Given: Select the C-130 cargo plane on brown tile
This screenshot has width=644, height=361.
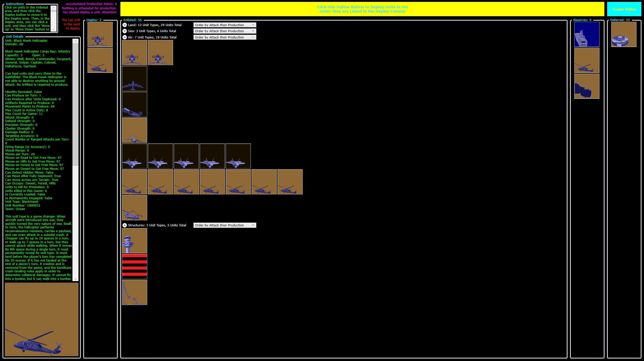Looking at the screenshot, I should (134, 130).
